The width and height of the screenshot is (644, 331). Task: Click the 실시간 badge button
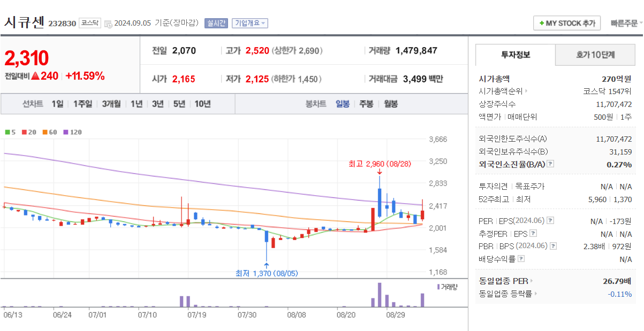[216, 23]
